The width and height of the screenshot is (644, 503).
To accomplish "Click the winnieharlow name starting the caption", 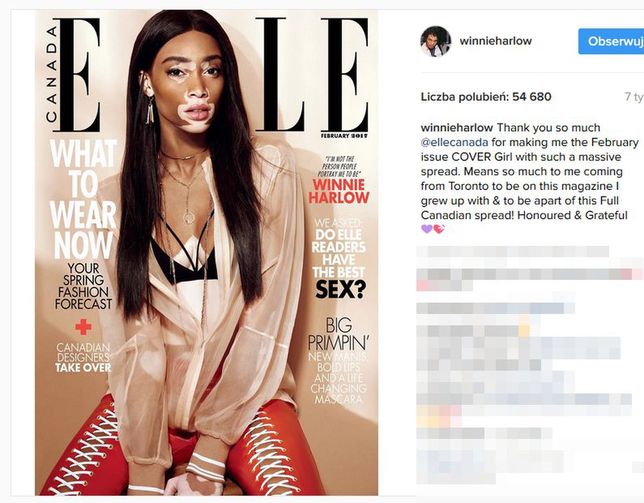I will [457, 128].
